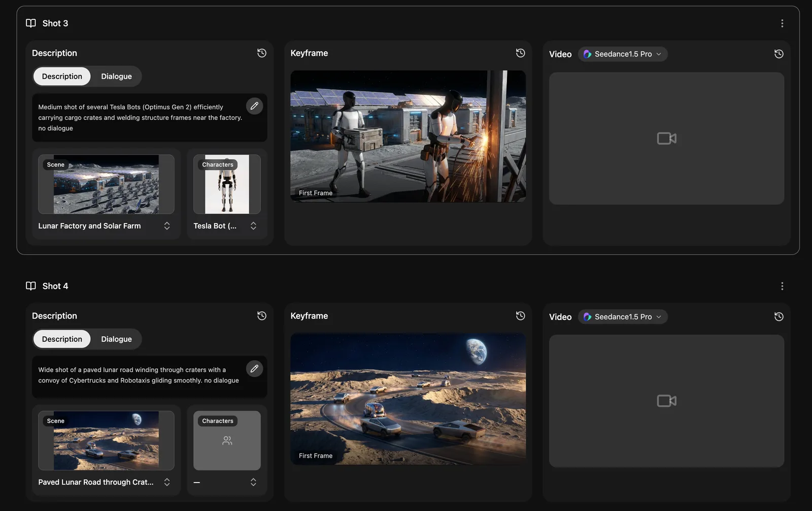Select Description tab in Shot 4
Screen dimensions: 812x511
tap(62, 339)
